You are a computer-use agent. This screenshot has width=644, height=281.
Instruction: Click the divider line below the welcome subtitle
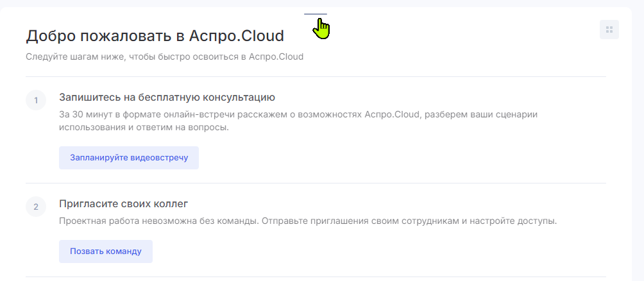click(316, 76)
